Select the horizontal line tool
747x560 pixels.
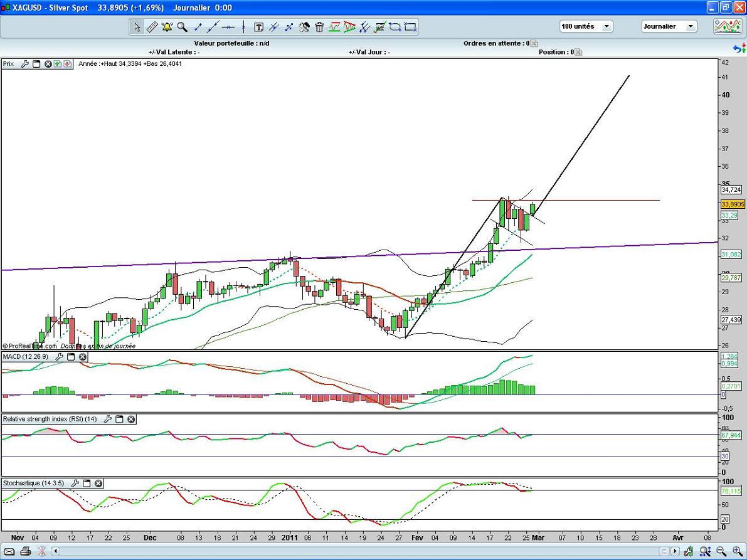tap(228, 27)
